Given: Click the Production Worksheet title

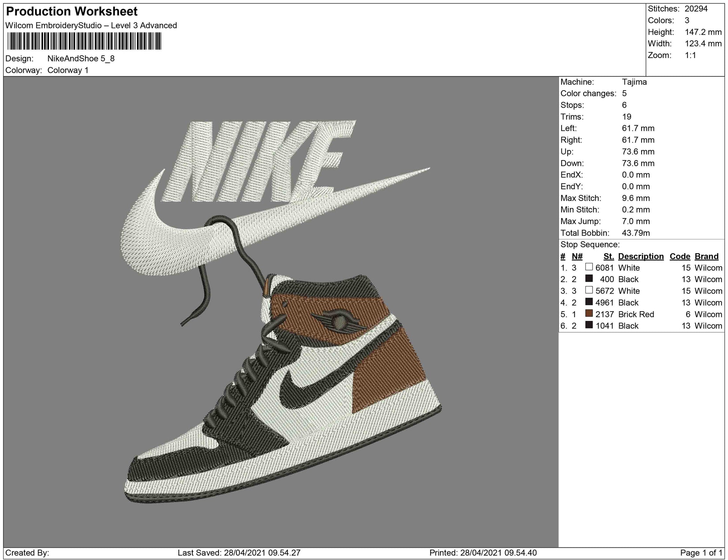Looking at the screenshot, I should 72,12.
